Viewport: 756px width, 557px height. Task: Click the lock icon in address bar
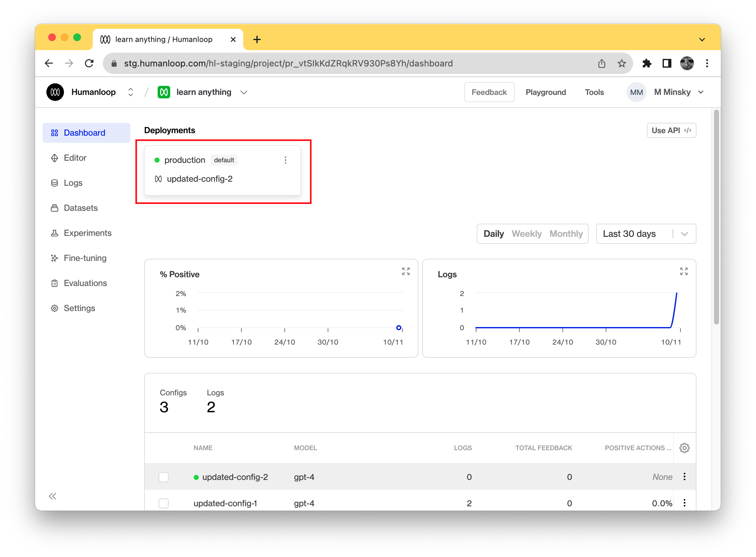click(x=114, y=63)
